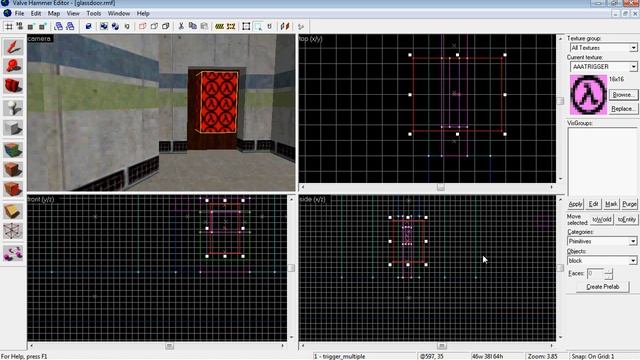This screenshot has height=360, width=640.
Task: Click the Copy toolbar icon
Action: (x=193, y=26)
